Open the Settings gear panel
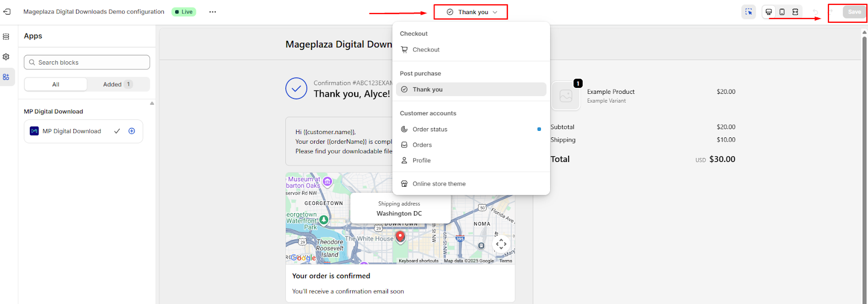The height and width of the screenshot is (304, 868). [x=6, y=57]
